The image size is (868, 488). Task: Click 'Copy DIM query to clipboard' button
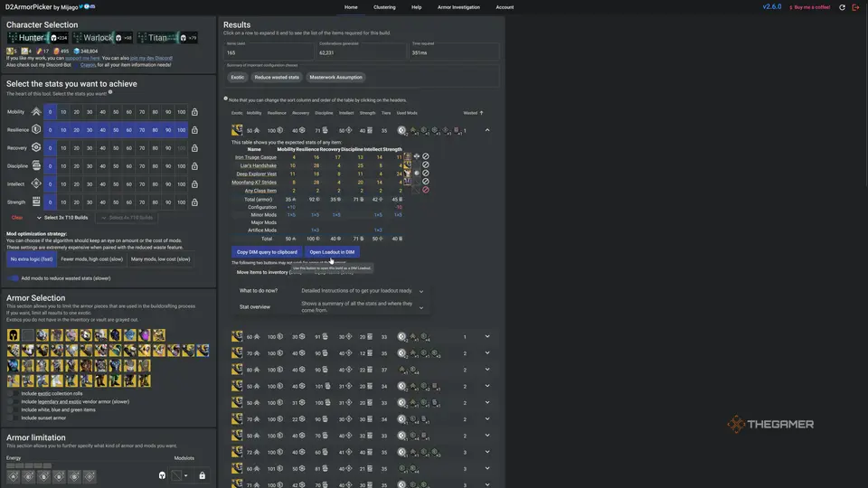point(267,252)
